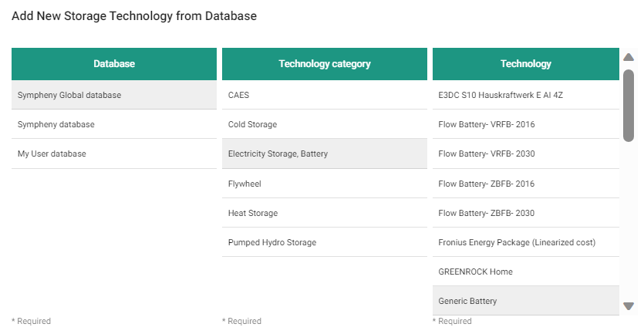Image resolution: width=644 pixels, height=334 pixels.
Task: Choose Flow Battery- ZBFB- 2030
Action: pyautogui.click(x=525, y=213)
